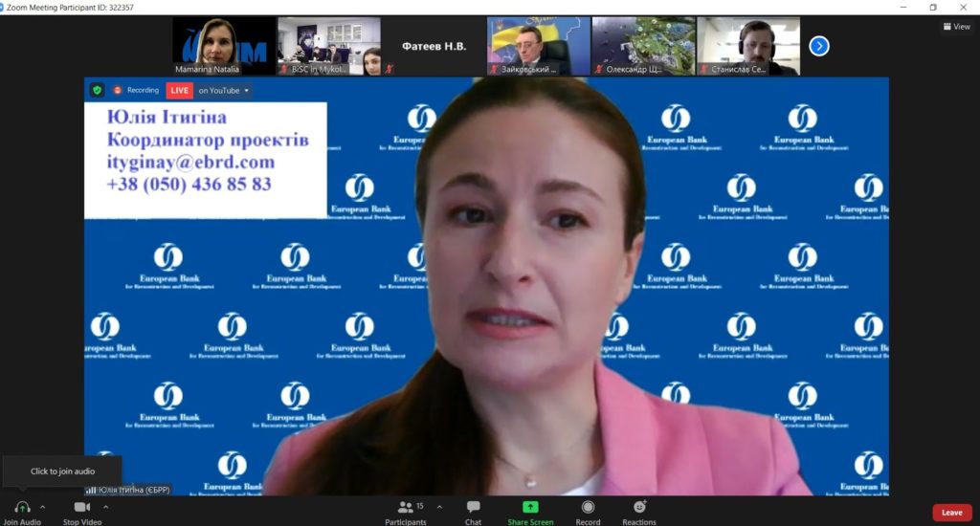Screen dimensions: 980x526
Task: Open the Chat panel
Action: 473,507
